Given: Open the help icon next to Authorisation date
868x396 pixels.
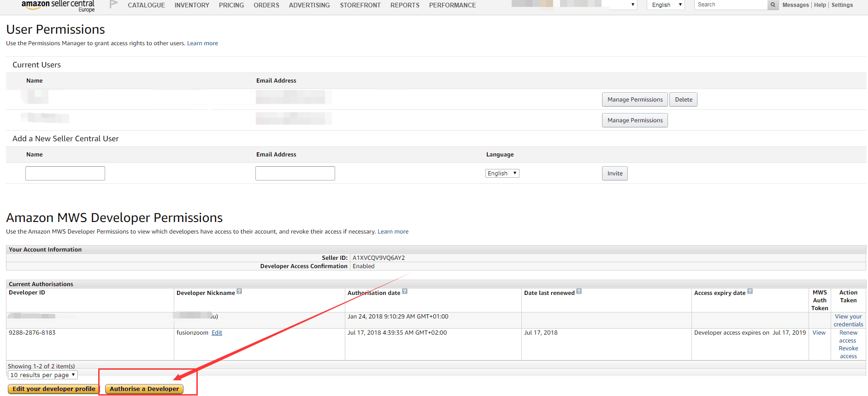Looking at the screenshot, I should pyautogui.click(x=405, y=292).
